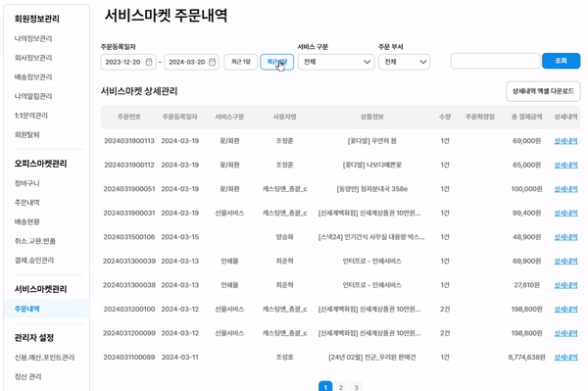Click user name 양승화
588x391 pixels.
coord(284,237)
